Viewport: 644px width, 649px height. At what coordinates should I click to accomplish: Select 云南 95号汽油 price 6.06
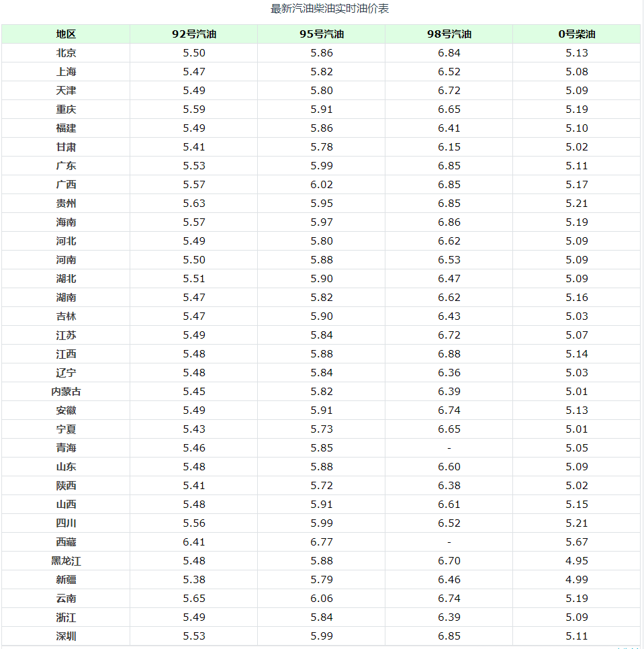pos(322,599)
